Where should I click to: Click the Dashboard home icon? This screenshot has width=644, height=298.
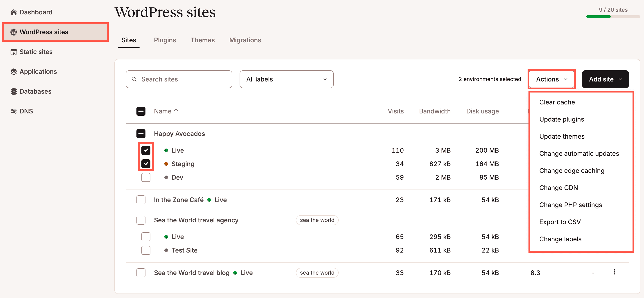click(x=14, y=12)
